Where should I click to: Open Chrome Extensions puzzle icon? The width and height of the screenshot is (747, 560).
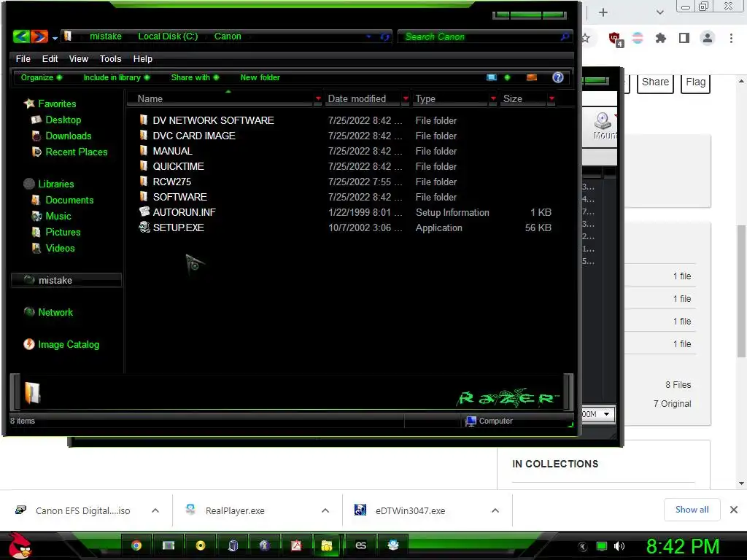coord(661,38)
